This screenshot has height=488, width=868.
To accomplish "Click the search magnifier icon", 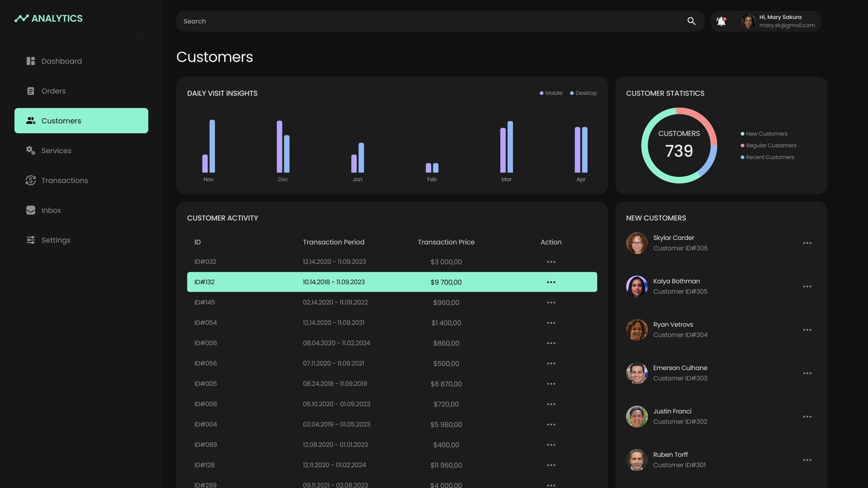I will (691, 21).
